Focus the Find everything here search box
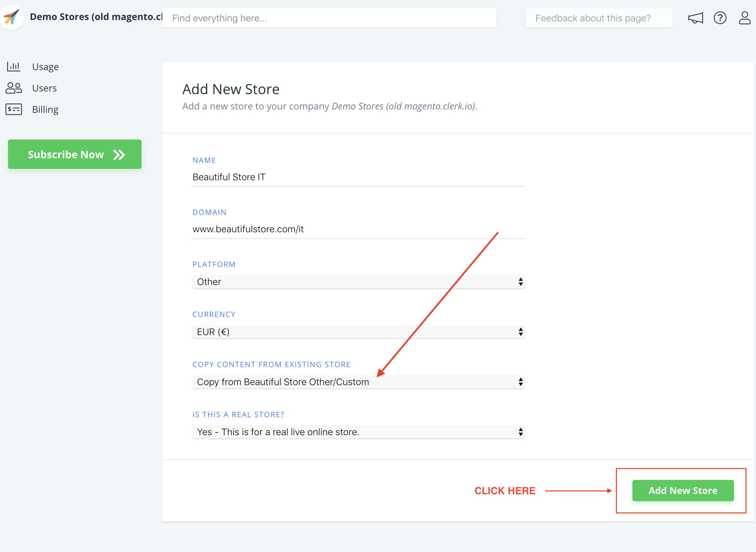This screenshot has height=552, width=756. point(329,18)
